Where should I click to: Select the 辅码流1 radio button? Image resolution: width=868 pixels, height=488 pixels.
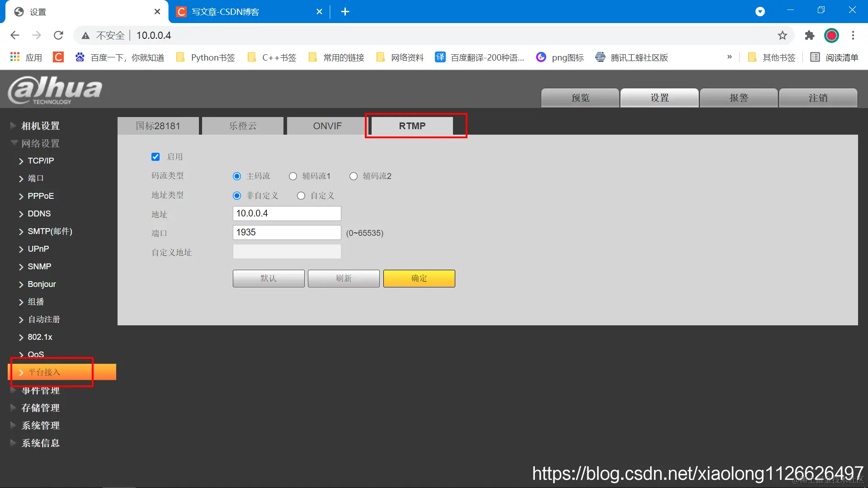pos(293,176)
